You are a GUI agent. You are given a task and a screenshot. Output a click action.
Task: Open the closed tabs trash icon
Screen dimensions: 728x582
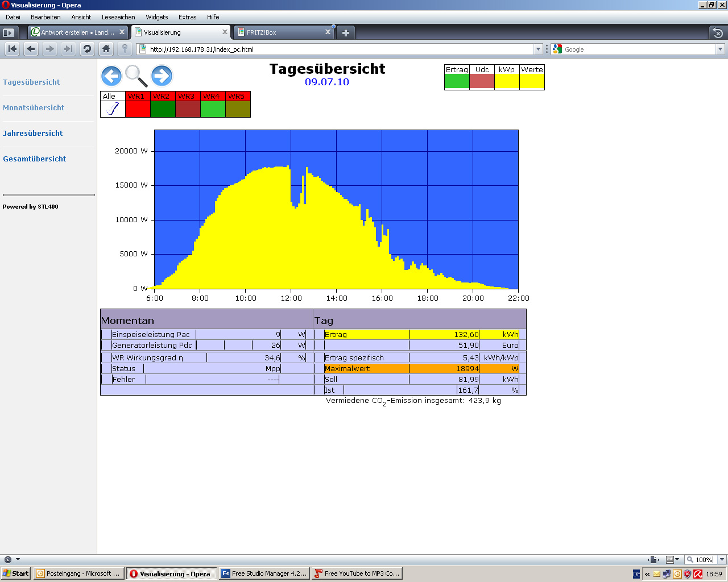click(x=718, y=32)
